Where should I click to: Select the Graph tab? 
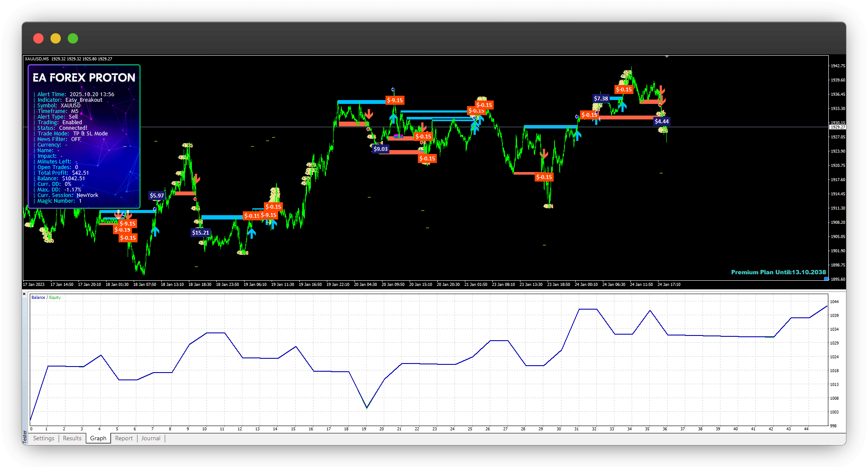tap(98, 438)
